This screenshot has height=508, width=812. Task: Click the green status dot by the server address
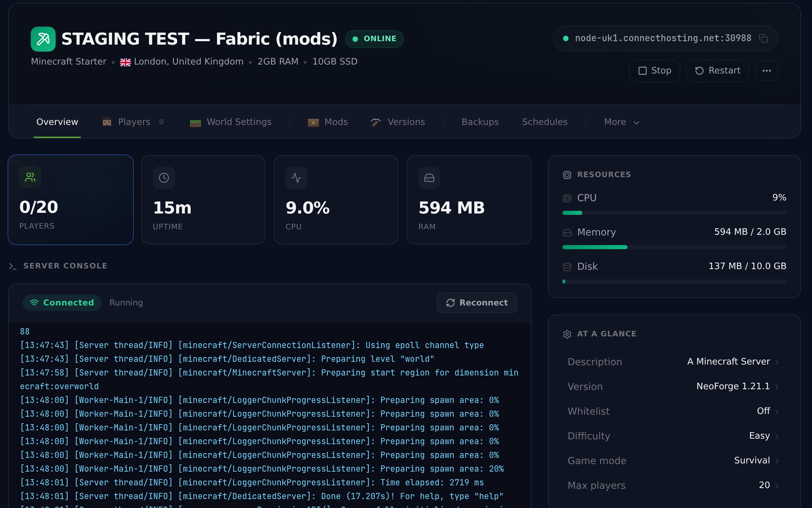pos(566,38)
